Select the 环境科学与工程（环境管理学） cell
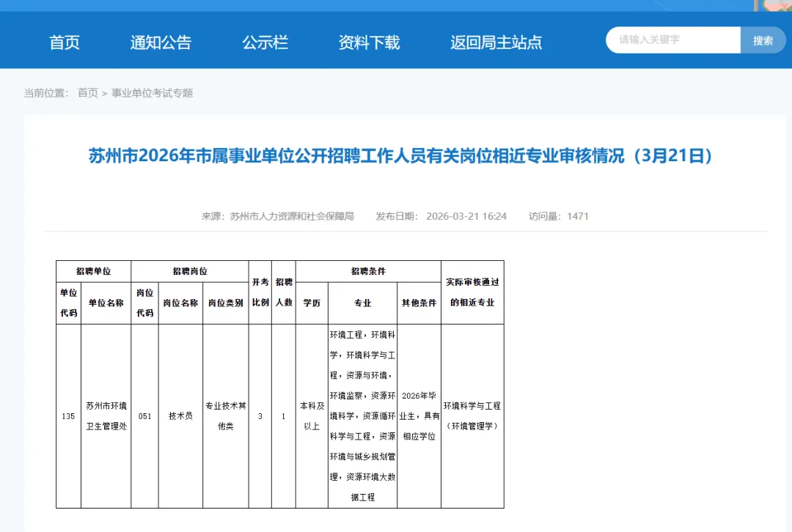 tap(472, 416)
